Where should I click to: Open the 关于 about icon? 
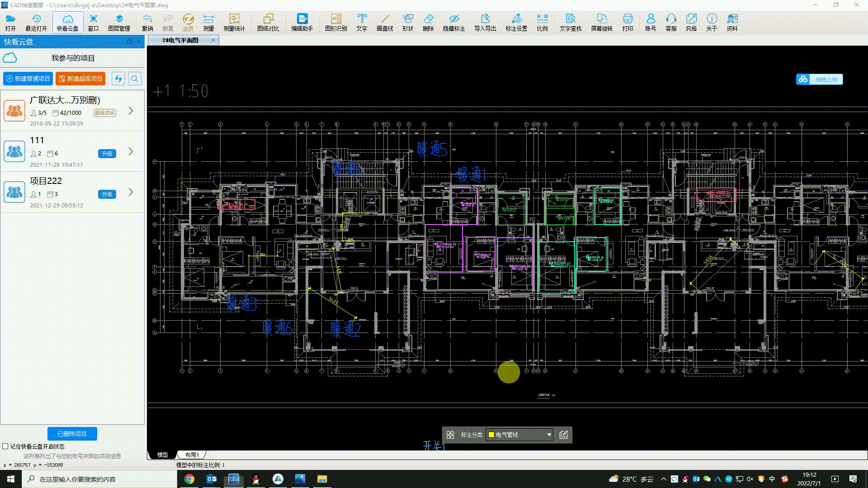712,22
